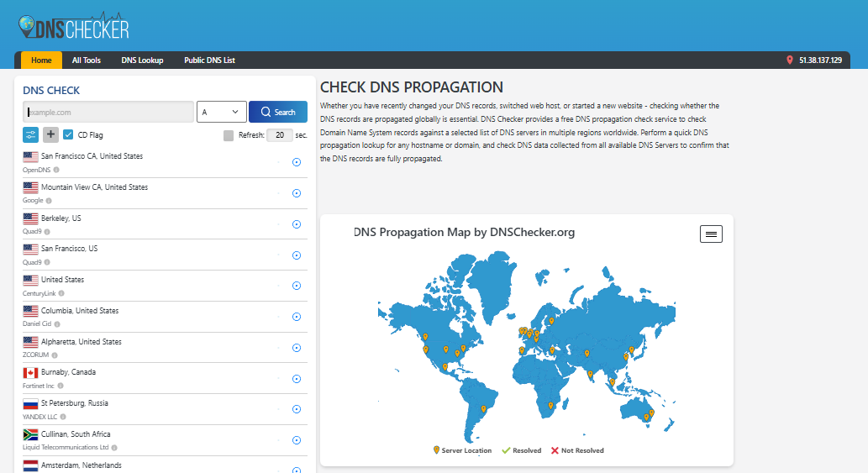
Task: Click status icon for United States CenturyLink
Action: 297,286
